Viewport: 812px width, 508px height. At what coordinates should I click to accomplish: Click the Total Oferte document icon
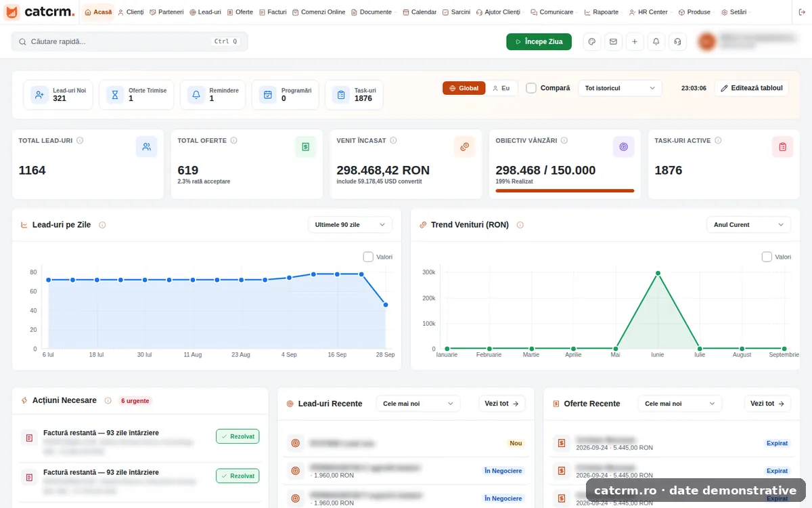pos(305,146)
